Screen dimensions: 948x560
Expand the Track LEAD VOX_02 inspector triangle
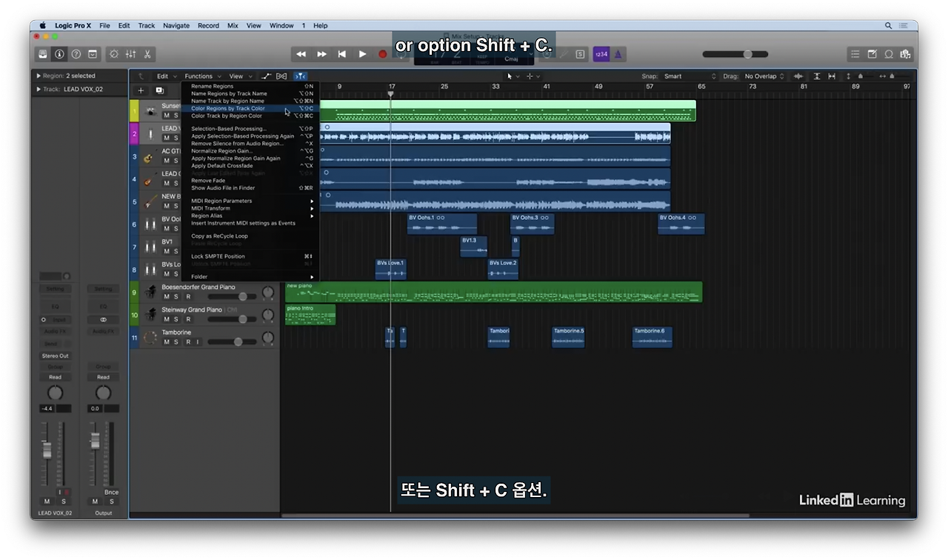click(x=39, y=89)
